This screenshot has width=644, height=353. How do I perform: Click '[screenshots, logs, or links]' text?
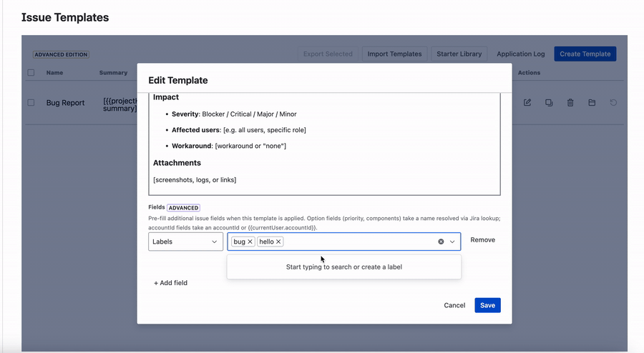[x=195, y=179]
